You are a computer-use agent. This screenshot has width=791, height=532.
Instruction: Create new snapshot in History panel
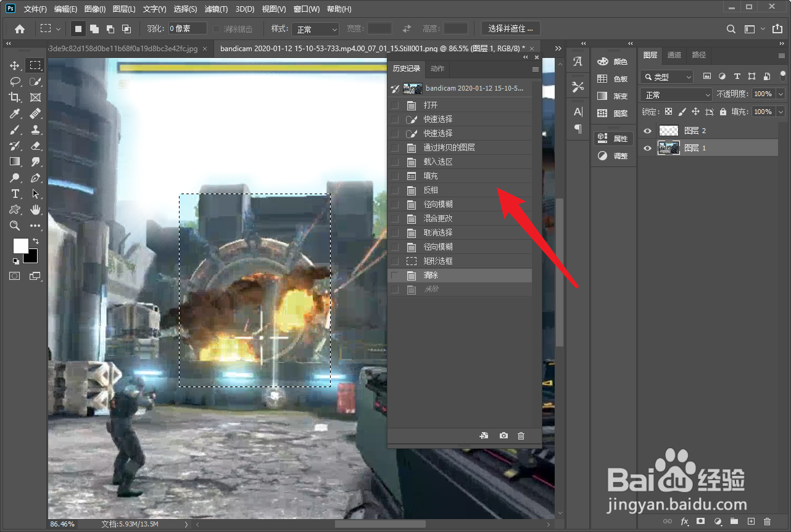click(x=503, y=436)
